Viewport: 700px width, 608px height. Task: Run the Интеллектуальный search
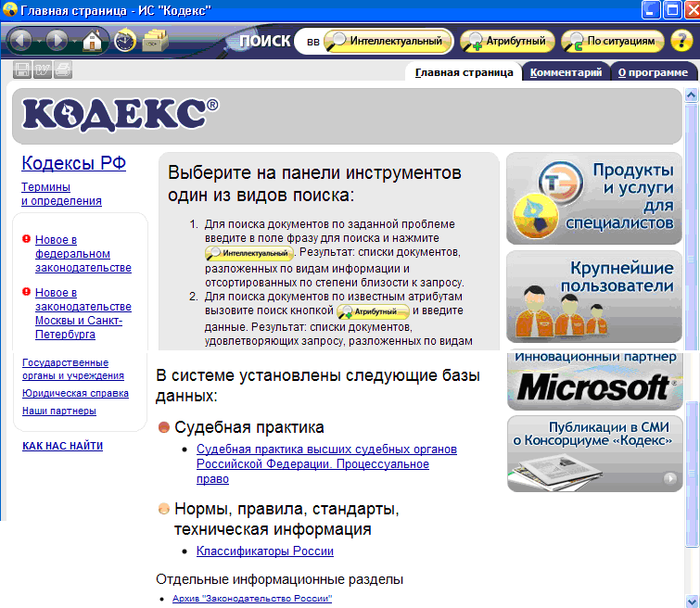pyautogui.click(x=387, y=41)
